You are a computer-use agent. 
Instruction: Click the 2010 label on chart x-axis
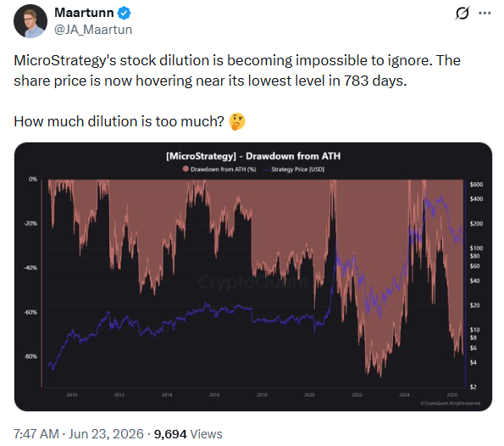click(x=72, y=395)
